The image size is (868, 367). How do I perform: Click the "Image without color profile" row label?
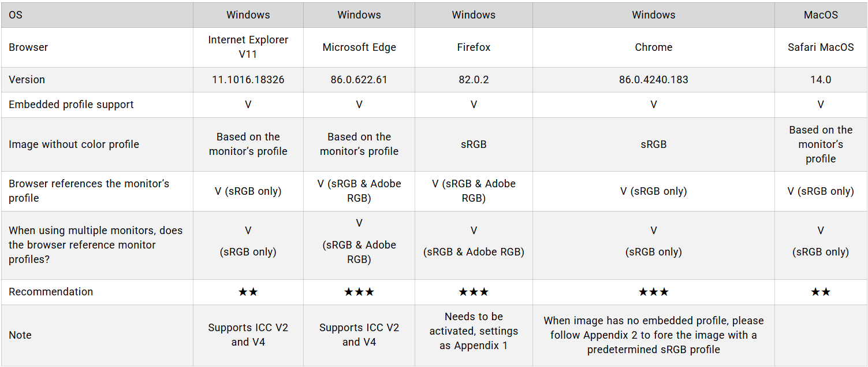click(x=74, y=144)
